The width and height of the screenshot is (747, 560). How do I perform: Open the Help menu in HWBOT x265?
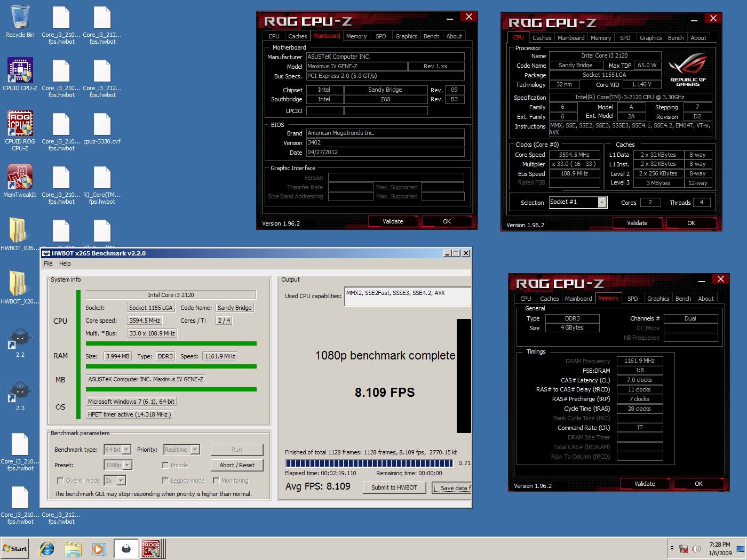point(65,263)
